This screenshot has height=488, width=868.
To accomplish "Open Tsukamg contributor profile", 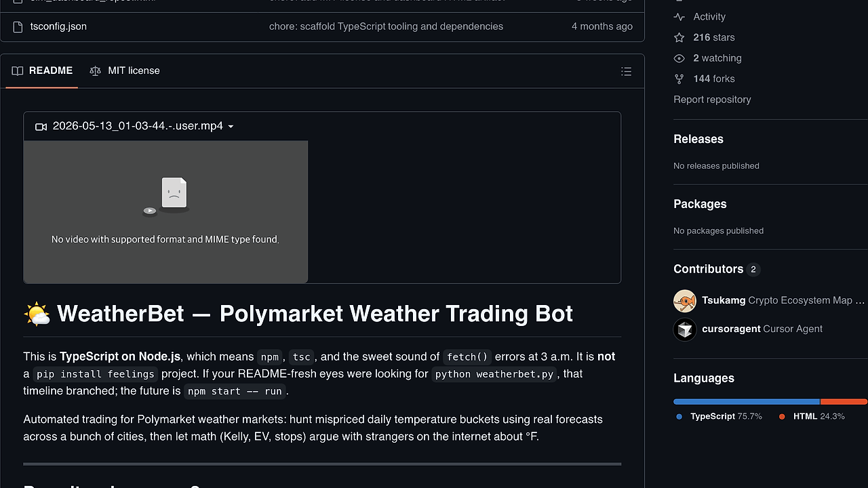I will point(724,300).
